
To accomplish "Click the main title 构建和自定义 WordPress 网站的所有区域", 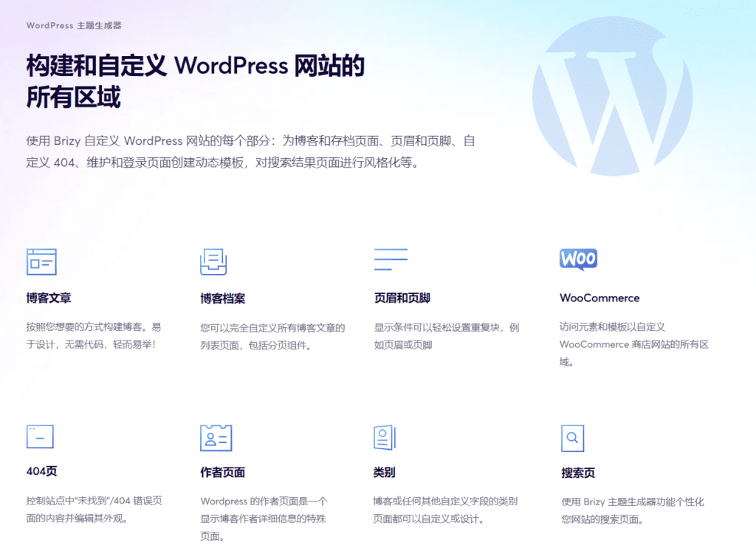I will (195, 81).
